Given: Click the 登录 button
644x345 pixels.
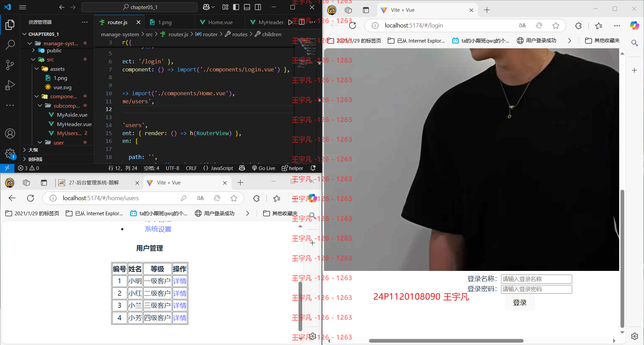Looking at the screenshot, I should pyautogui.click(x=520, y=303).
